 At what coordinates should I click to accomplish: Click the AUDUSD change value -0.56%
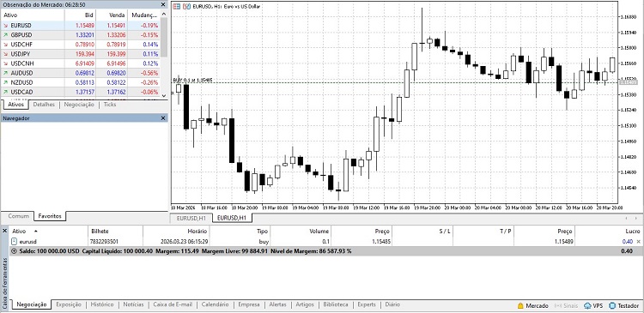pos(149,73)
